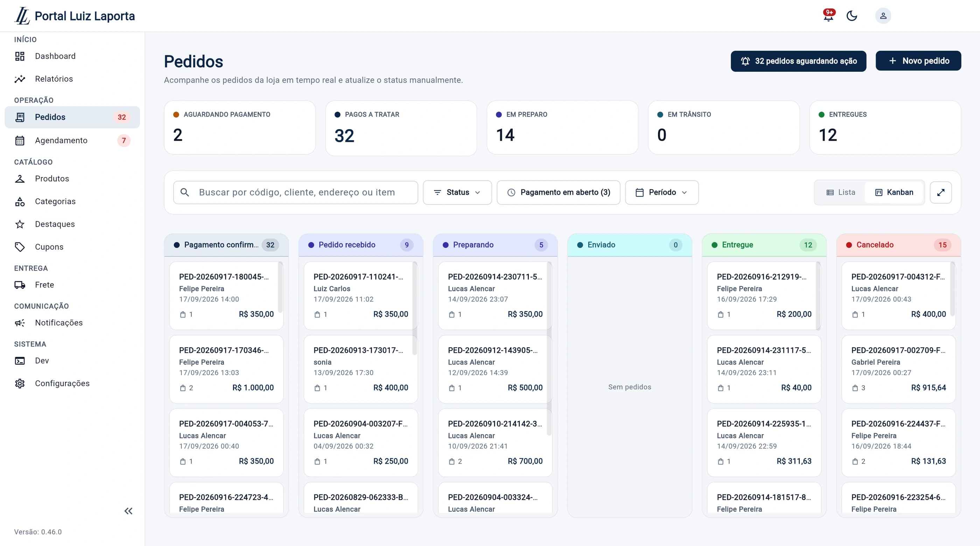980x546 pixels.
Task: Open the user profile avatar
Action: point(883,16)
